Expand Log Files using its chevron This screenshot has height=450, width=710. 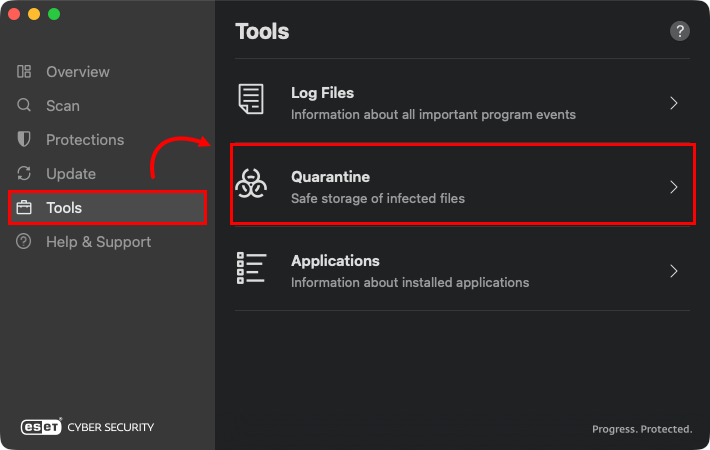click(x=674, y=102)
